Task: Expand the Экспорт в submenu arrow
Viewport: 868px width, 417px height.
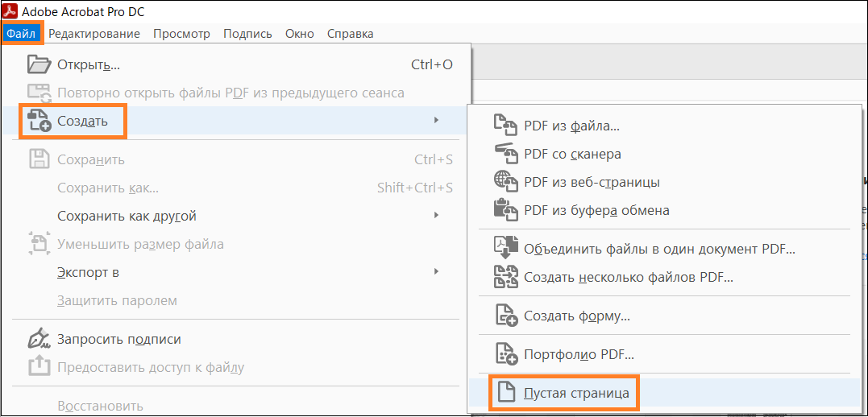Action: [x=436, y=272]
